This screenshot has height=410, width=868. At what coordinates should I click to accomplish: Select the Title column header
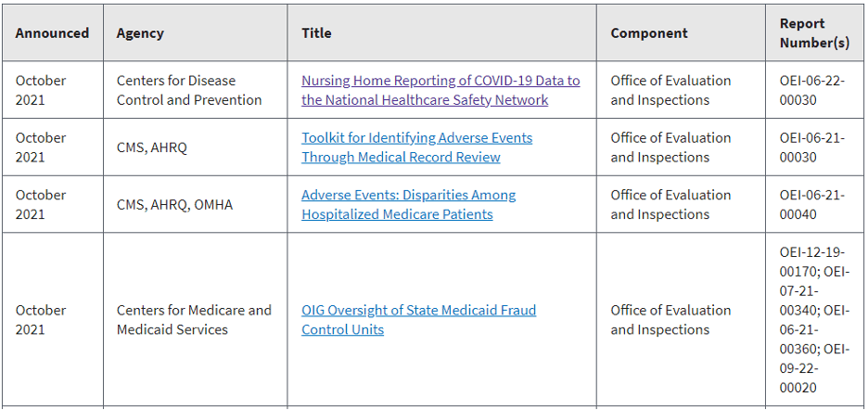coord(316,32)
